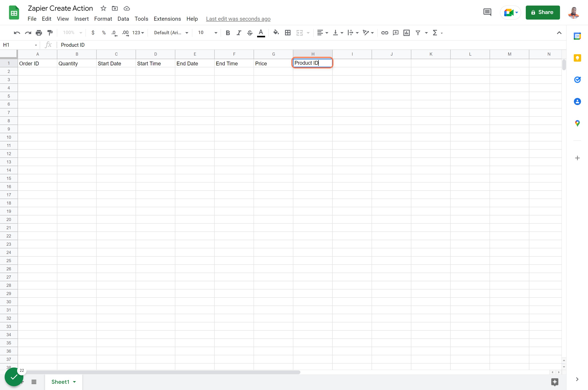The height and width of the screenshot is (390, 588).
Task: Insert a chart
Action: point(407,33)
